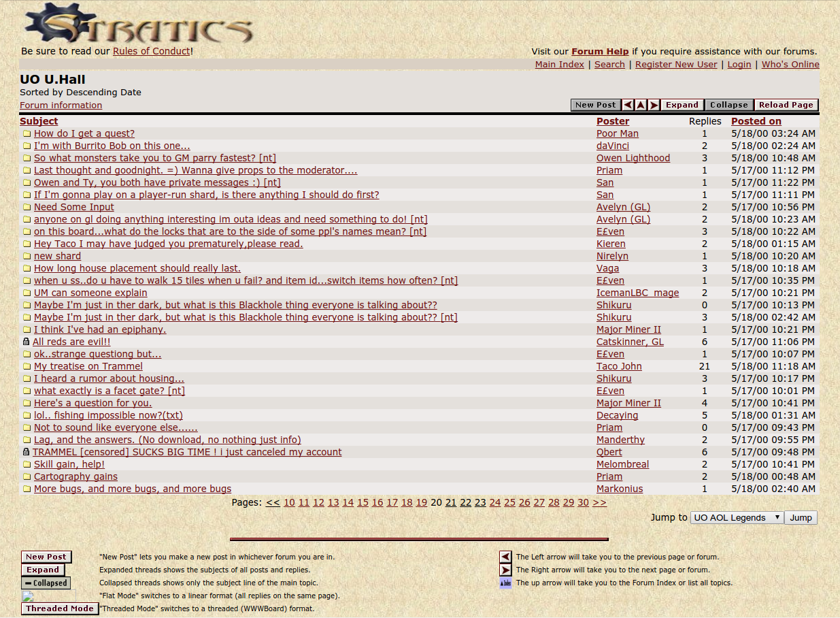Go to page 21 in the pagination

point(451,502)
